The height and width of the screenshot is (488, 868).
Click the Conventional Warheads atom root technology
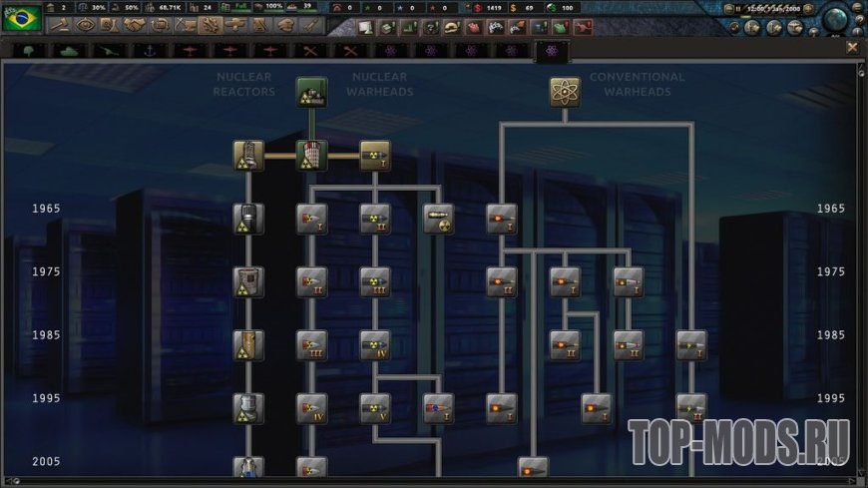point(565,92)
